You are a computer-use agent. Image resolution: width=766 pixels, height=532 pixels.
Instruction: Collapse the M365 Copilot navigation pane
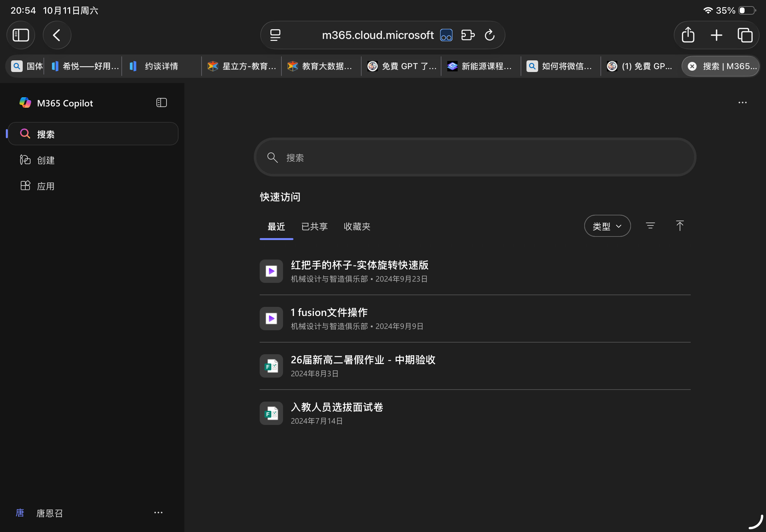(161, 103)
